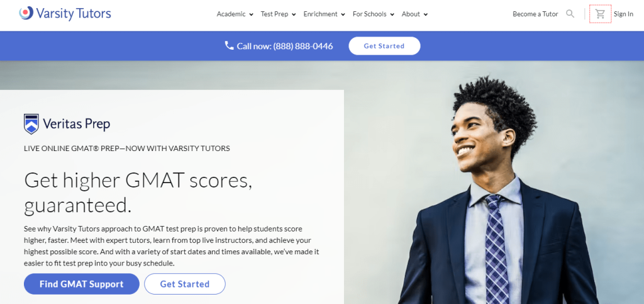Click the Find GMAT Support button
This screenshot has width=644, height=304.
pos(82,284)
